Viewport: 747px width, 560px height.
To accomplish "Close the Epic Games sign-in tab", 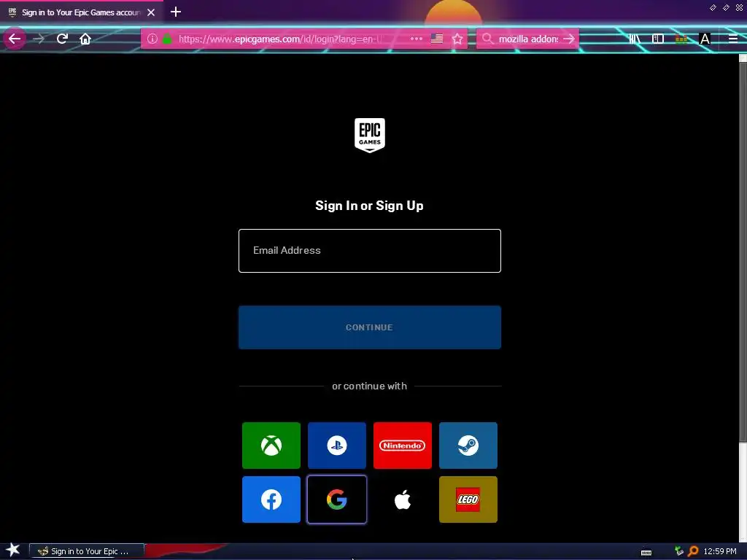I will [151, 12].
